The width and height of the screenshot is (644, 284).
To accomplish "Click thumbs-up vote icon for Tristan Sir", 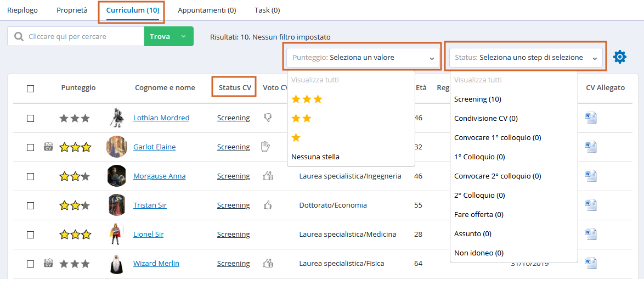I will click(x=267, y=205).
